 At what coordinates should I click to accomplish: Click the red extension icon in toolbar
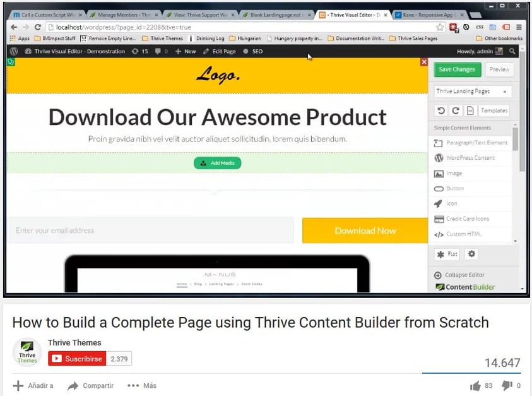pos(454,27)
